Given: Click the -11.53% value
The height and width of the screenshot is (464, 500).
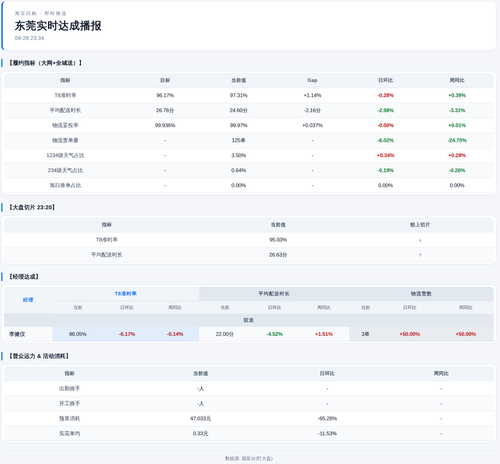Looking at the screenshot, I should coord(327,433).
